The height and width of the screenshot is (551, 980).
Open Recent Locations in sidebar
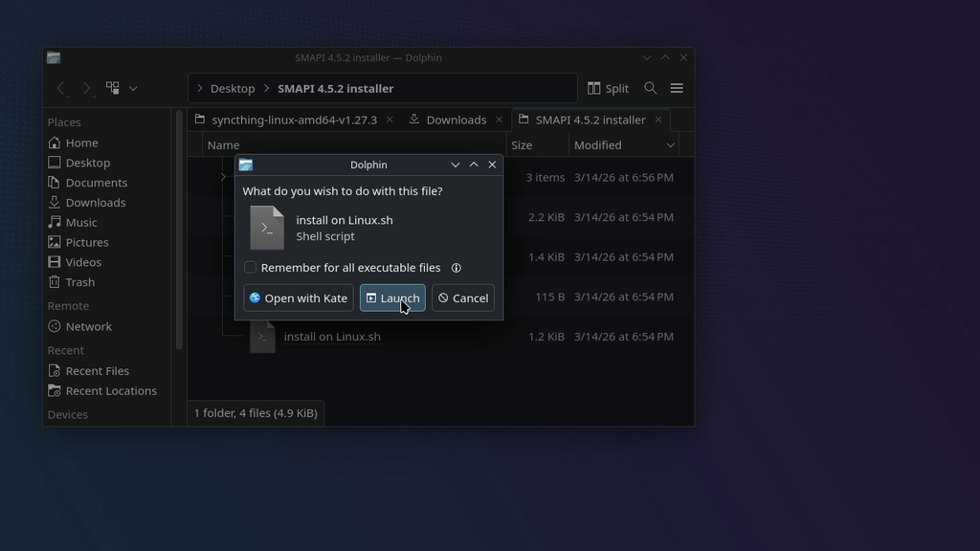[111, 391]
